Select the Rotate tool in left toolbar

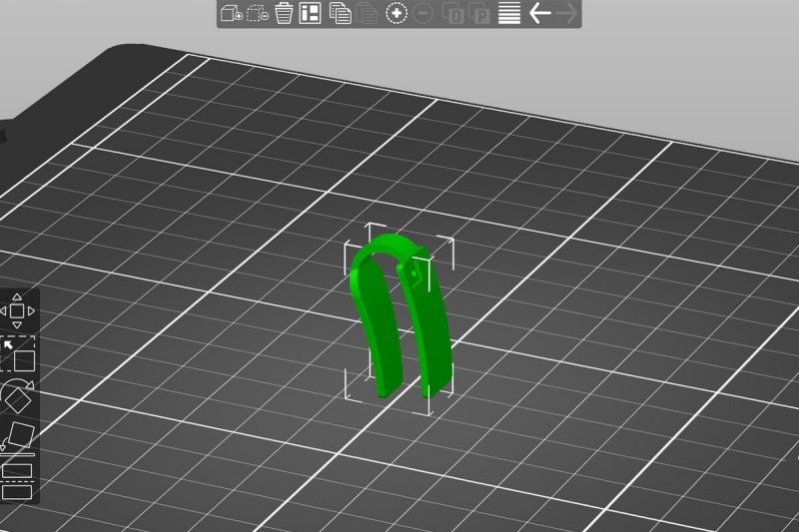point(17,396)
